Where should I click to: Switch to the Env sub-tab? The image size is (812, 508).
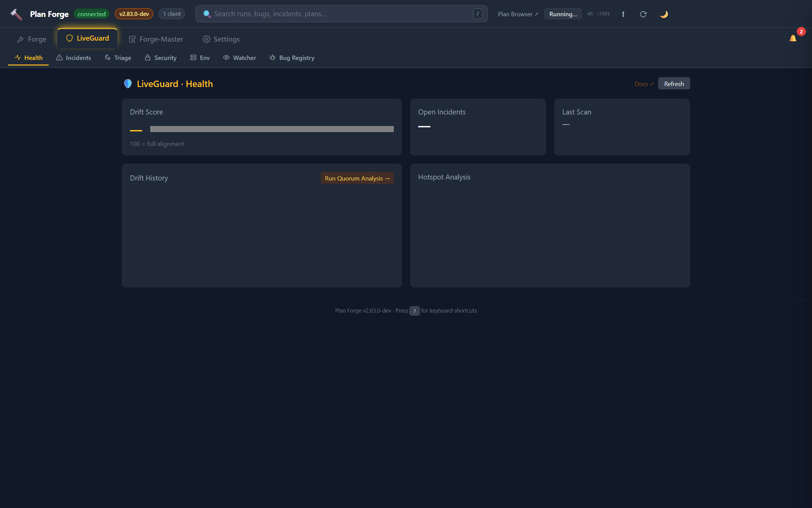pyautogui.click(x=200, y=58)
